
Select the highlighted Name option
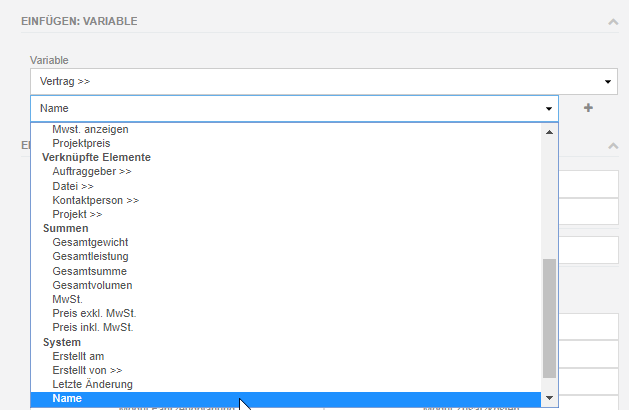pos(286,399)
